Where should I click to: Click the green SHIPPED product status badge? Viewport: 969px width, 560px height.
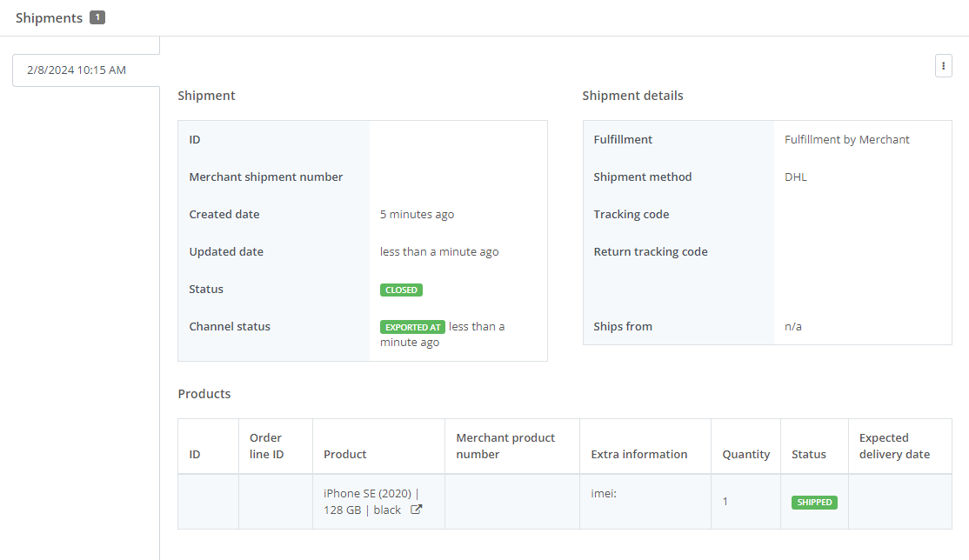(x=814, y=503)
